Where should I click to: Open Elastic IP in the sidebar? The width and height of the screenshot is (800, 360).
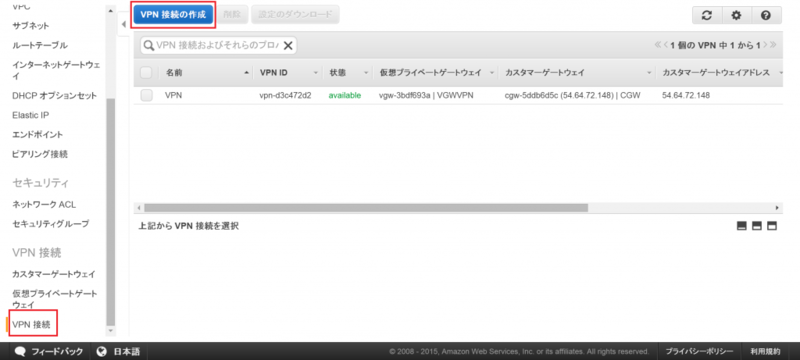pos(31,115)
